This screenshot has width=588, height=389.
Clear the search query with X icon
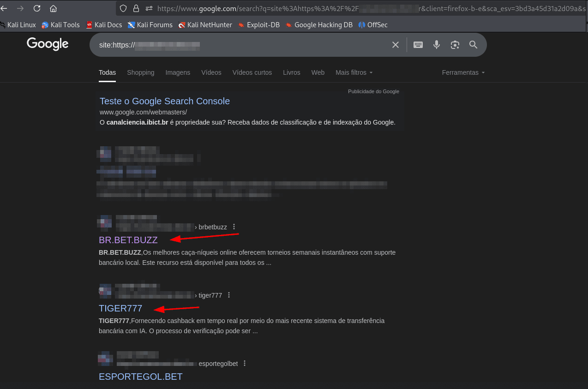tap(396, 45)
